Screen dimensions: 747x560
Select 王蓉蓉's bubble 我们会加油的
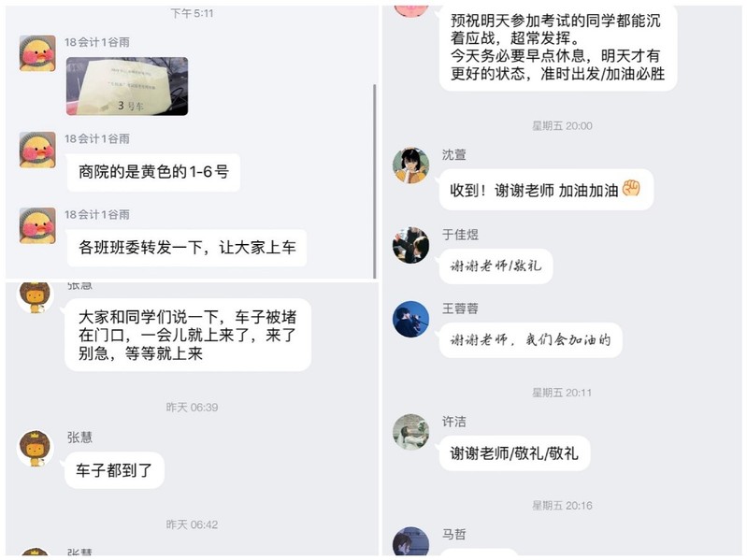pos(530,340)
